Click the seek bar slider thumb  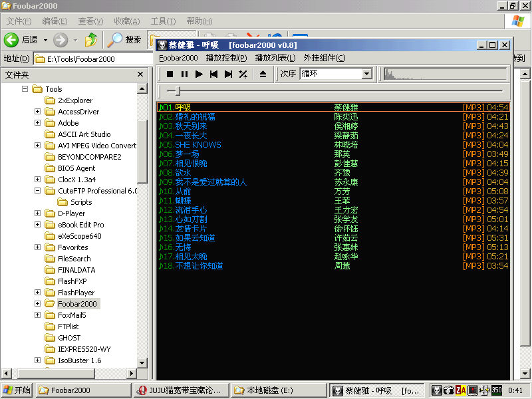[x=178, y=90]
